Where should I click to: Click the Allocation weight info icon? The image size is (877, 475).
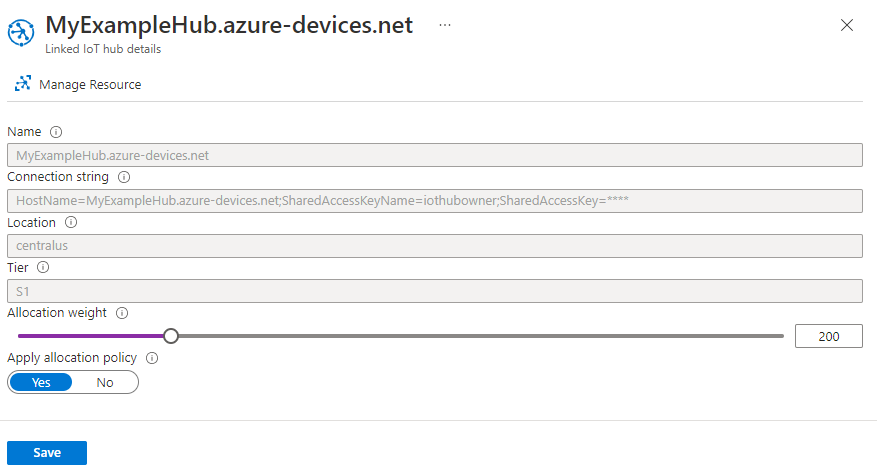[x=122, y=313]
